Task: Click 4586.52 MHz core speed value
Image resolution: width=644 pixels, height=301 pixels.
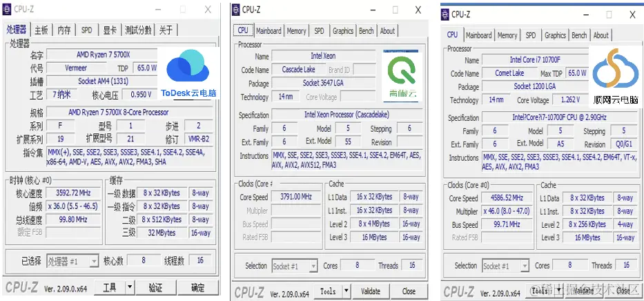Action: (x=507, y=197)
